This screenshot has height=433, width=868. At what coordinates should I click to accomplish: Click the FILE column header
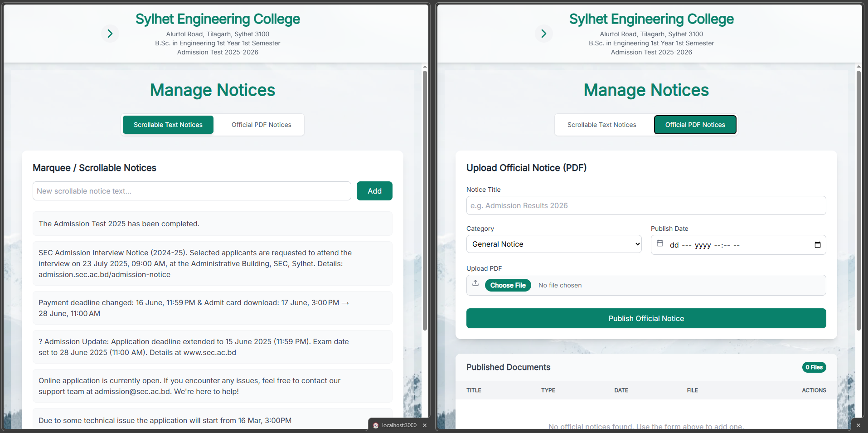pyautogui.click(x=692, y=390)
